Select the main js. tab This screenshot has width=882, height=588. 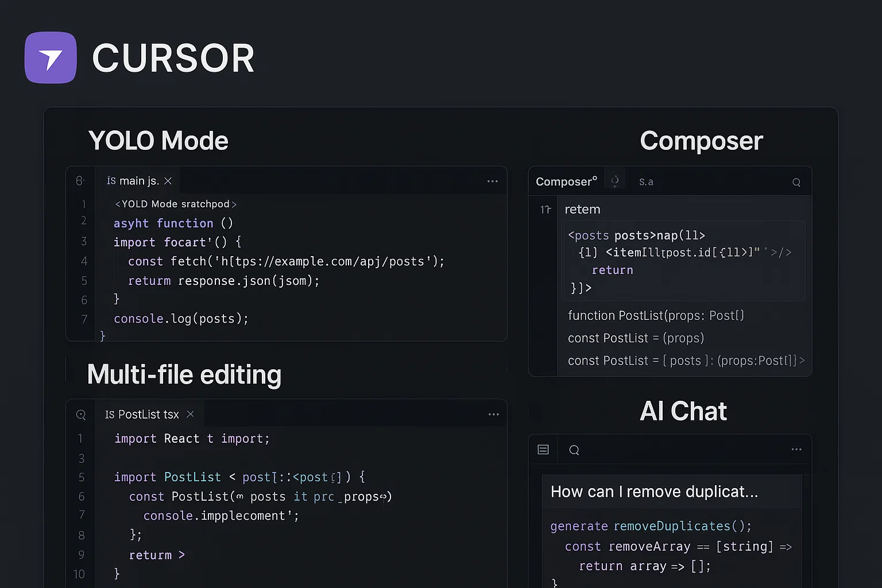point(138,181)
